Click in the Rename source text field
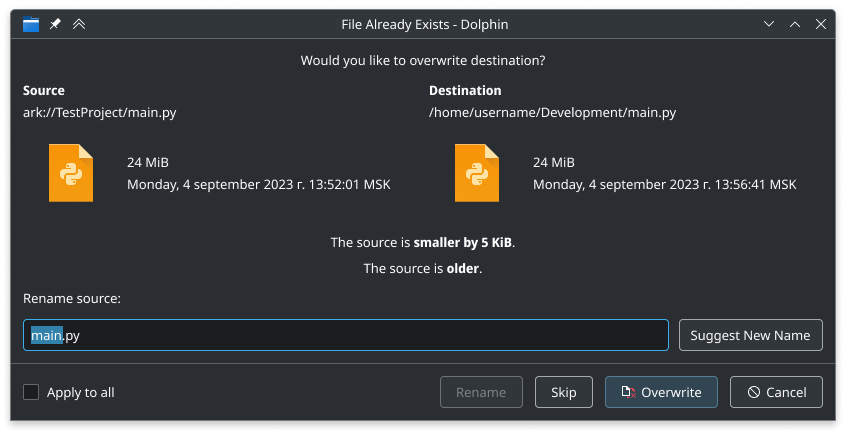Screen dimensions: 846x433 click(x=346, y=335)
